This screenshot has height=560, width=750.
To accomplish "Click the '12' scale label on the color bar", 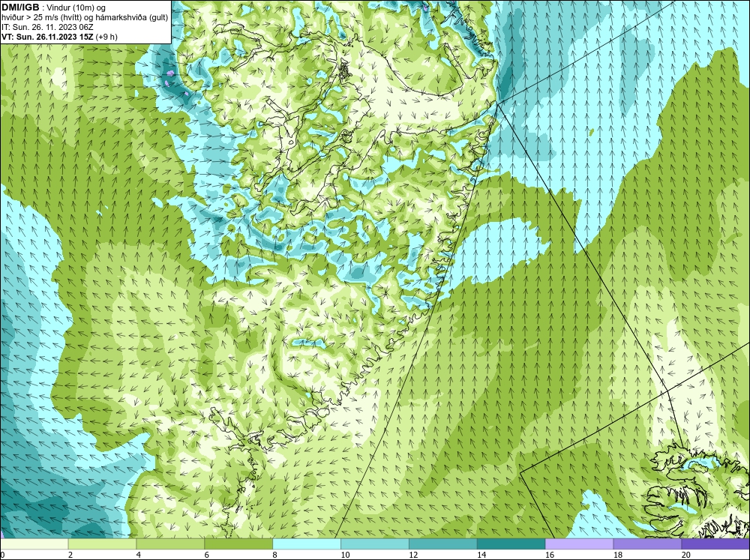I will (x=413, y=555).
